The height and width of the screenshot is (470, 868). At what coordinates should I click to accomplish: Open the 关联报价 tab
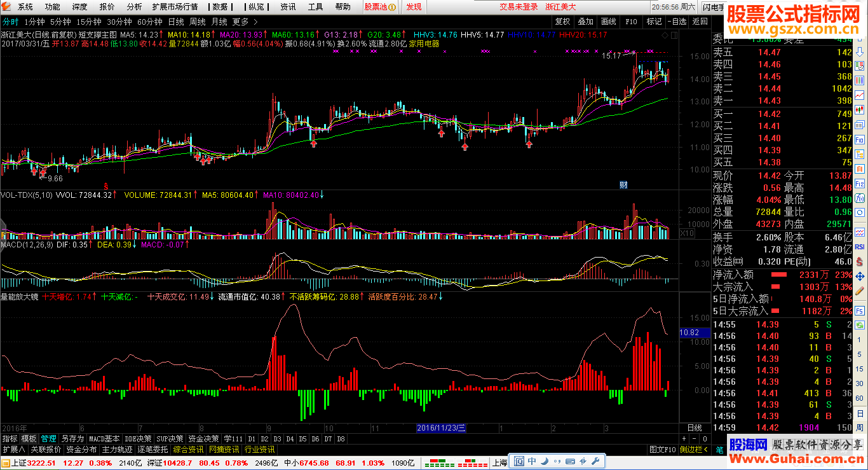click(46, 450)
